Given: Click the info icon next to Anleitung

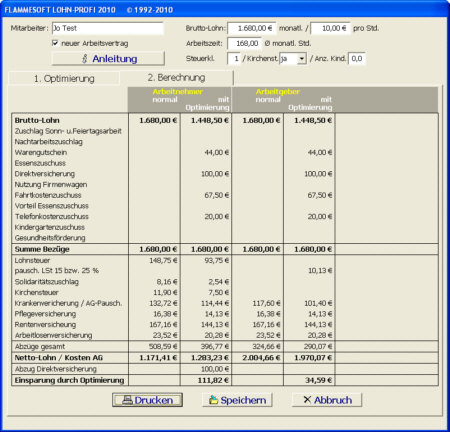Looking at the screenshot, I should (85, 59).
